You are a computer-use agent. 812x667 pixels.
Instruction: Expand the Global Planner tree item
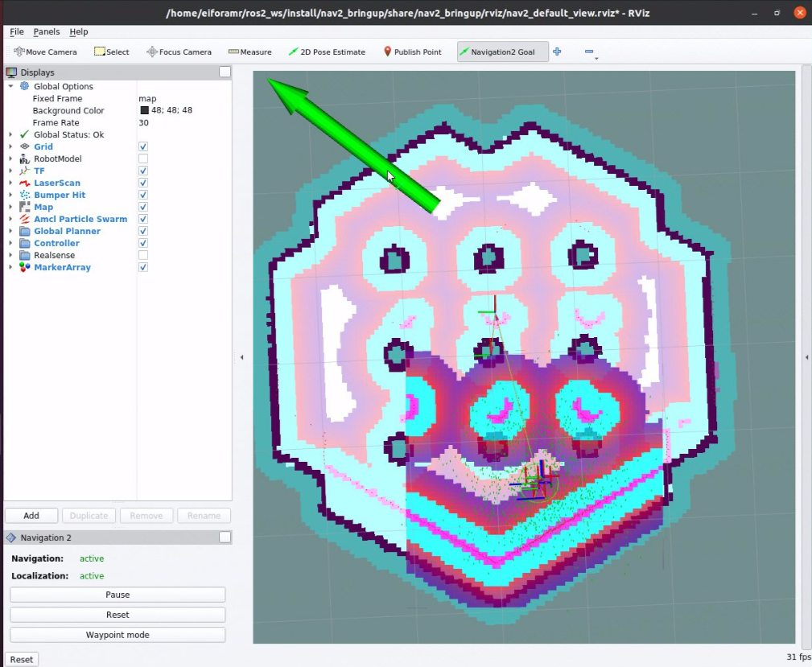pyautogui.click(x=10, y=231)
